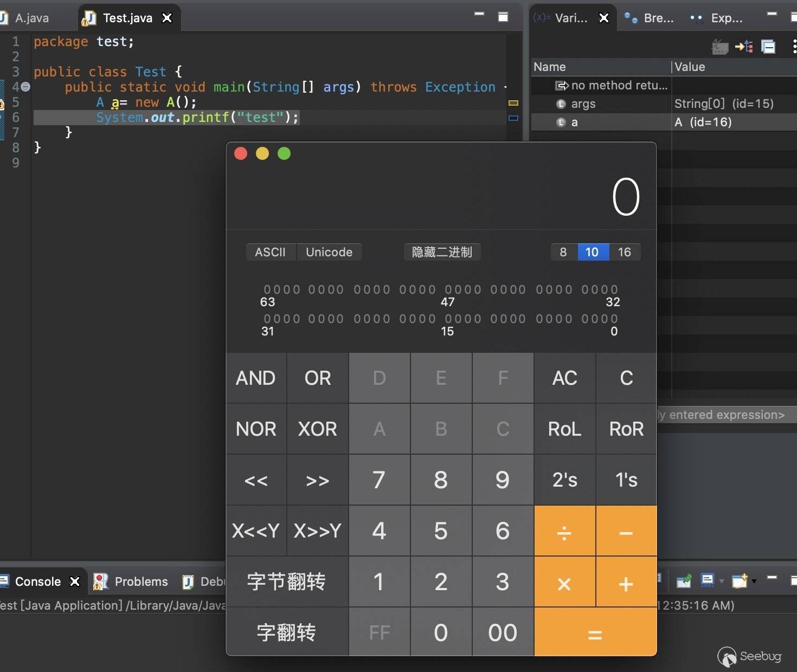This screenshot has height=672, width=797.
Task: Click the Open Console icon with plus
Action: click(x=740, y=581)
